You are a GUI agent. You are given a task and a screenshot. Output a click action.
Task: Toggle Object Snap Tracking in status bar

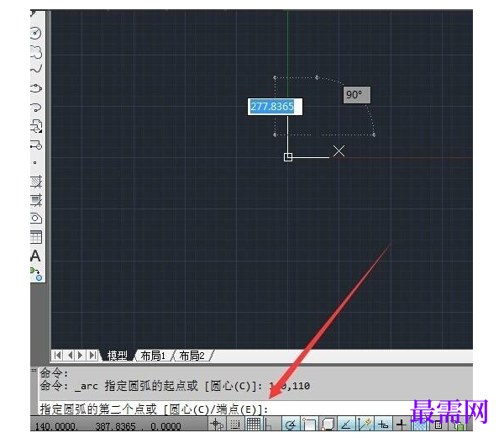click(x=346, y=425)
